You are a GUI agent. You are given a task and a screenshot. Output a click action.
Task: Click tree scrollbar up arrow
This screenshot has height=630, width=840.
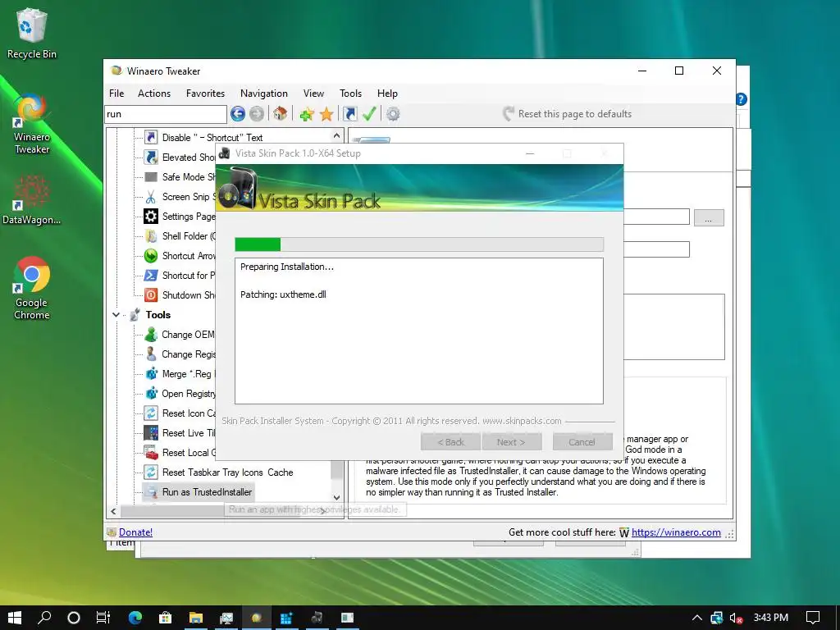pos(336,135)
